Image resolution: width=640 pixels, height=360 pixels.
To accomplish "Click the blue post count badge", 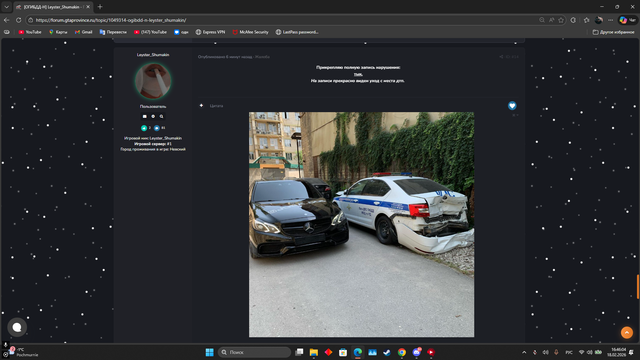I will click(157, 128).
